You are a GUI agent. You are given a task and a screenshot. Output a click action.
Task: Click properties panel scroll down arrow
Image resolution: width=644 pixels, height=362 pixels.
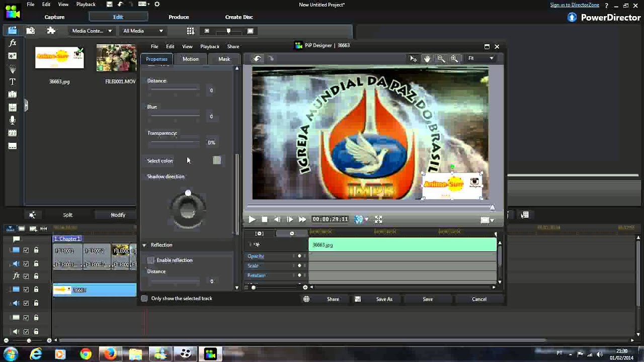tap(237, 288)
